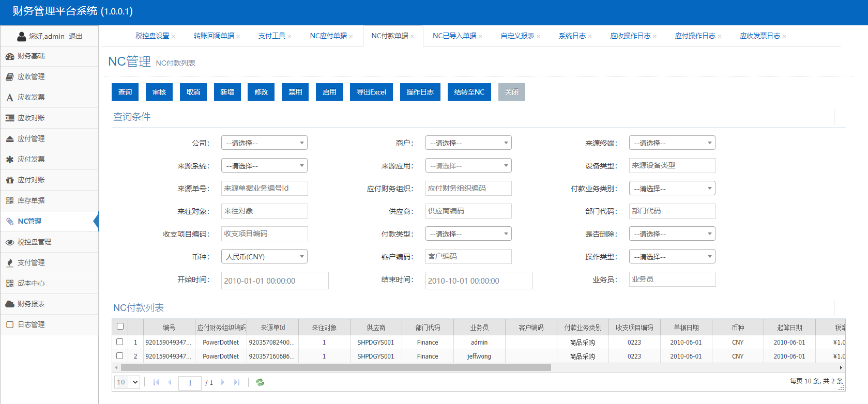
Task: Click the 导出Excel button
Action: coord(371,92)
